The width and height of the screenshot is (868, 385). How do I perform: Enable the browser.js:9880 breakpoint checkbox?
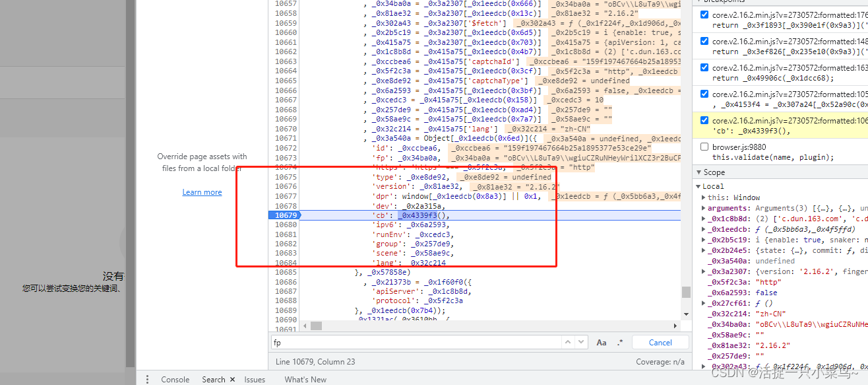click(x=704, y=147)
